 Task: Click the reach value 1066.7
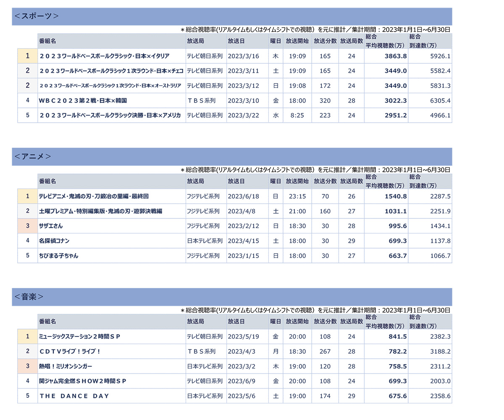tap(441, 256)
